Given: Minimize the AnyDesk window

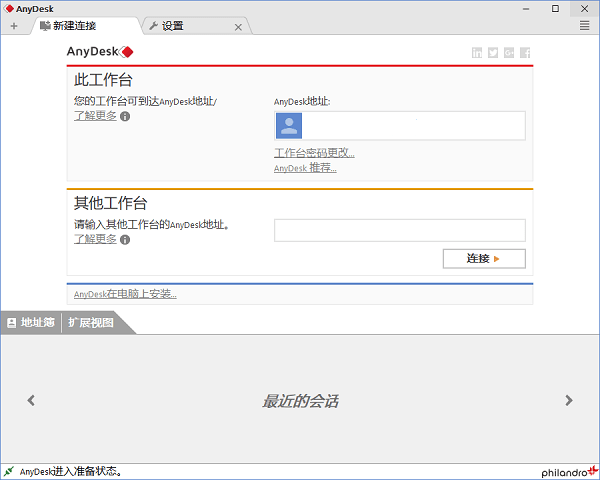Looking at the screenshot, I should coord(526,9).
